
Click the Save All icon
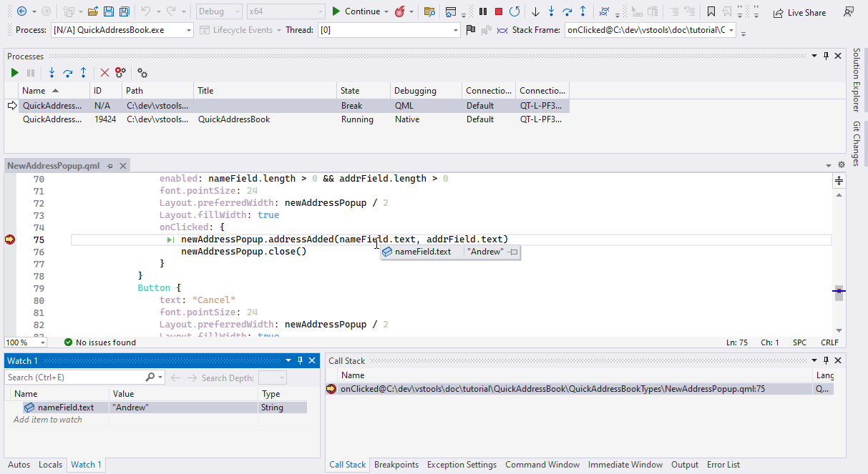(x=124, y=11)
